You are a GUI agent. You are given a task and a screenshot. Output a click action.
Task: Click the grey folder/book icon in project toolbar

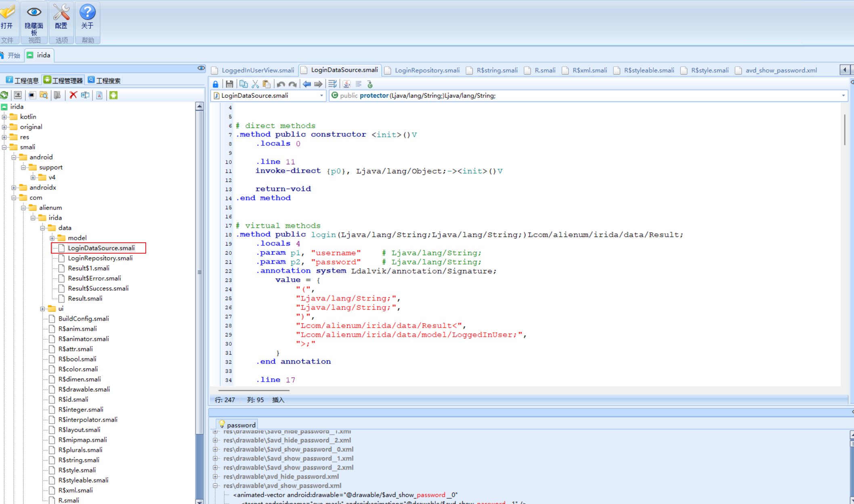pyautogui.click(x=57, y=95)
